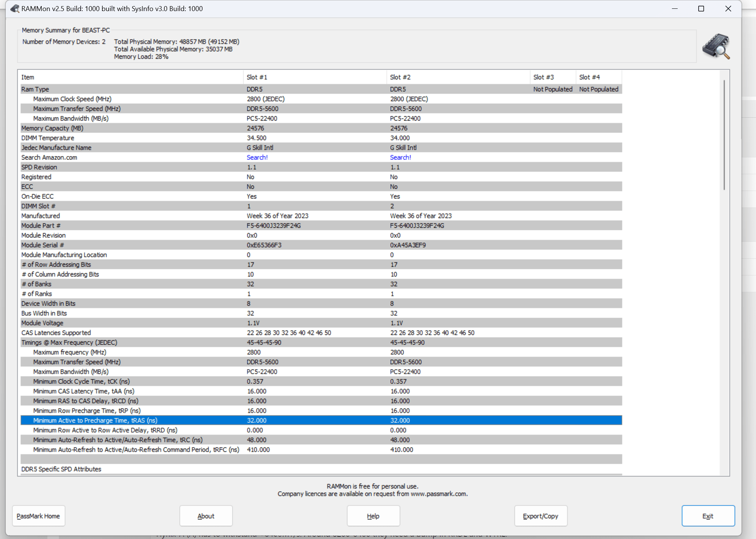Select # of Column Addressing Bits row
Screen dimensions: 756x539
(x=321, y=274)
